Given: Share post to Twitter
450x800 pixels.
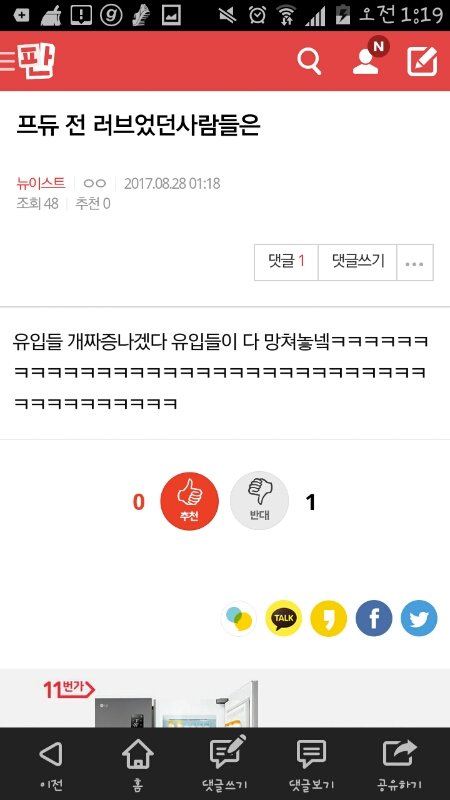Looking at the screenshot, I should (419, 618).
